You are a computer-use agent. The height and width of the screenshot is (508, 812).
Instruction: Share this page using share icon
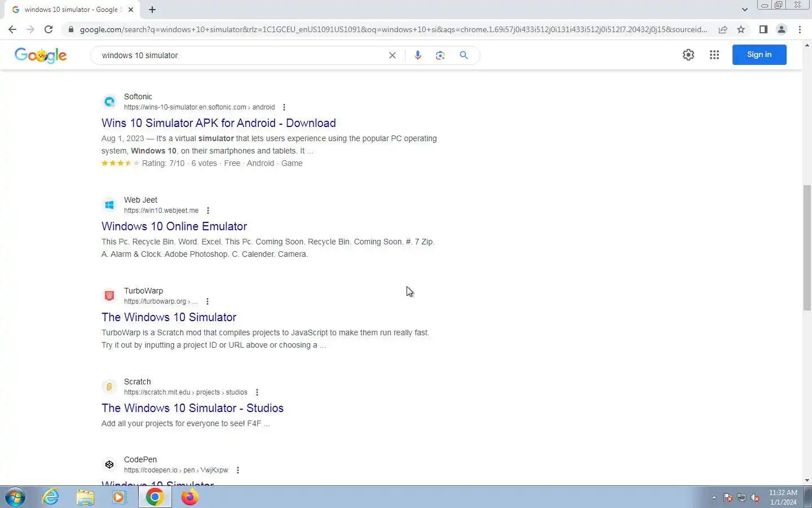[x=723, y=29]
